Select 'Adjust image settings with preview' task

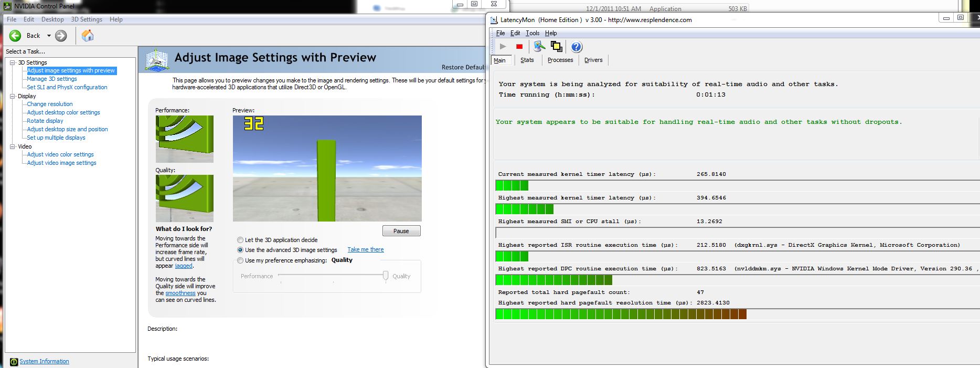click(x=71, y=70)
